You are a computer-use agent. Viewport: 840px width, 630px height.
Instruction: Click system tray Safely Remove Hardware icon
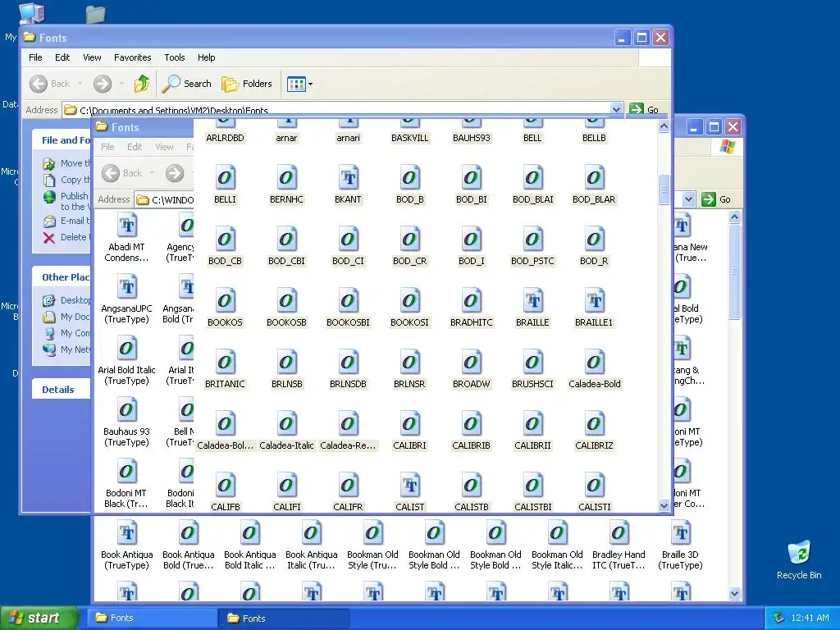coord(778,618)
